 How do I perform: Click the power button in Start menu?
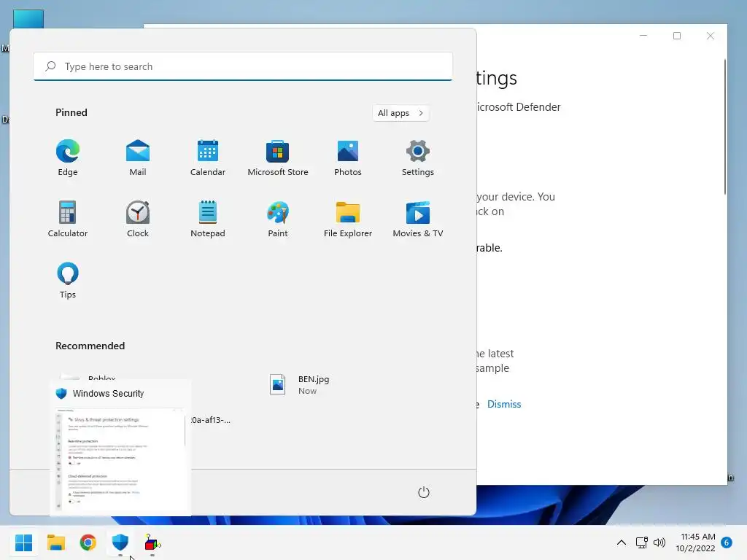click(x=424, y=492)
